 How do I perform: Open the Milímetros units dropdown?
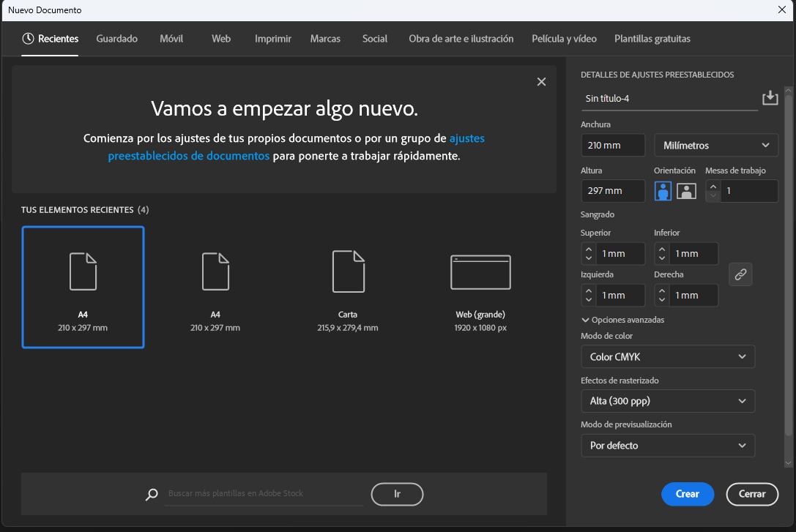pos(715,145)
